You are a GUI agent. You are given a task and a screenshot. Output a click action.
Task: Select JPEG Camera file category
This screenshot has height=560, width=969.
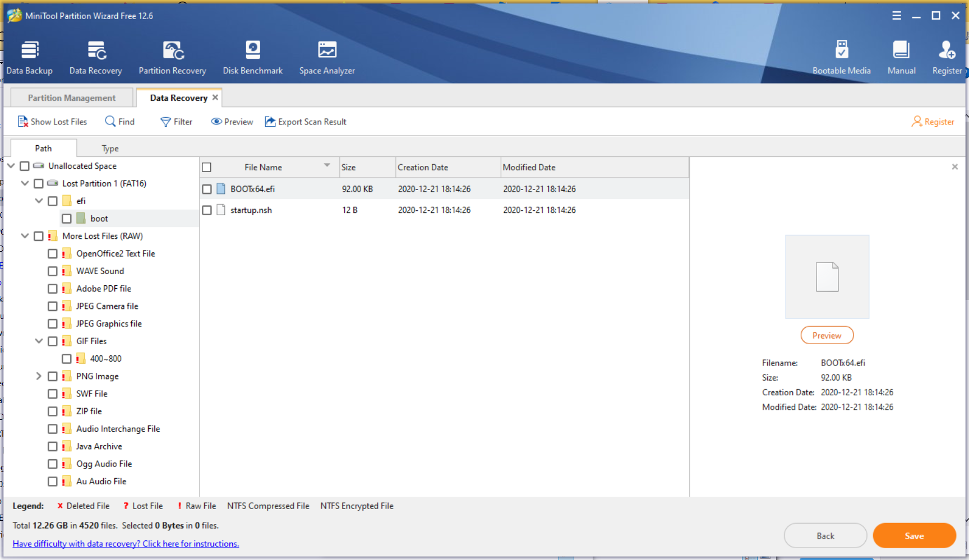click(107, 306)
